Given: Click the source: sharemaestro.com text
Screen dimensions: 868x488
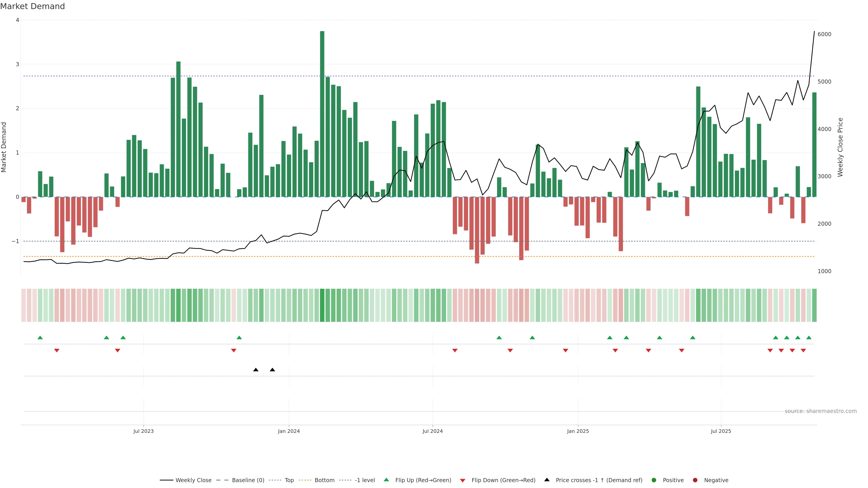Looking at the screenshot, I should point(821,411).
